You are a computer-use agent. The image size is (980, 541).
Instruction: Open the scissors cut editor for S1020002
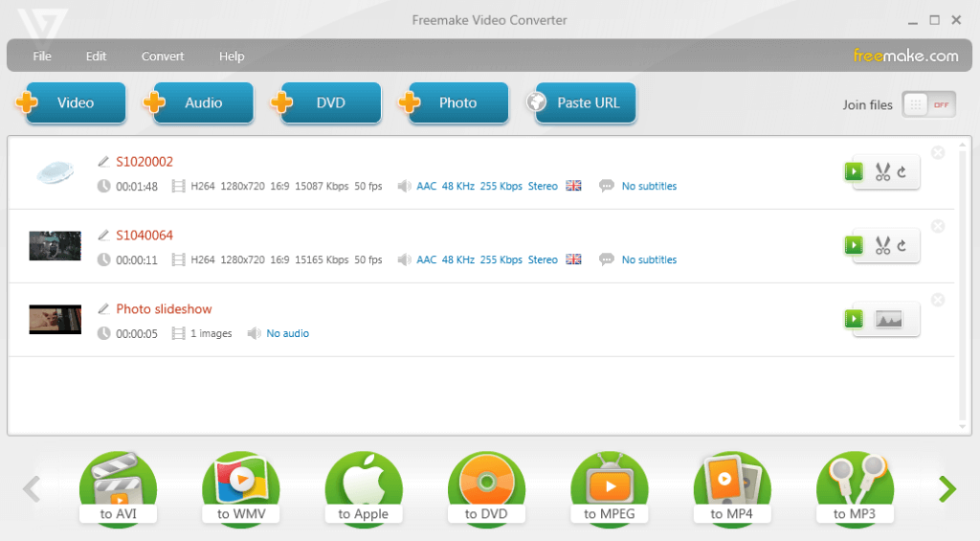(882, 172)
